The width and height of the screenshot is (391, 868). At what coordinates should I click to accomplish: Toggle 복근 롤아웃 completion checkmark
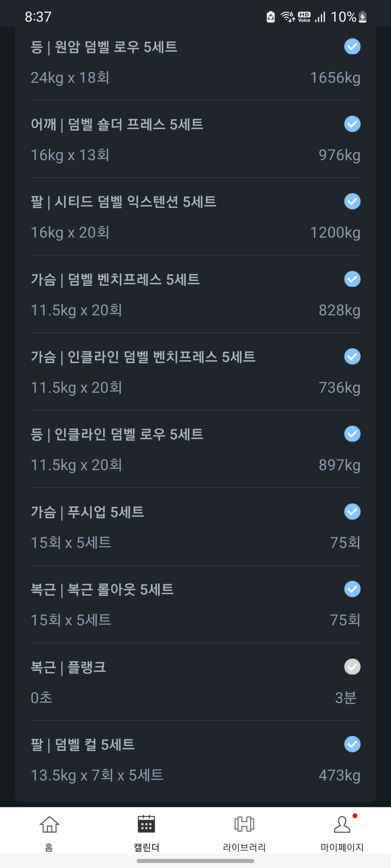[x=352, y=589]
